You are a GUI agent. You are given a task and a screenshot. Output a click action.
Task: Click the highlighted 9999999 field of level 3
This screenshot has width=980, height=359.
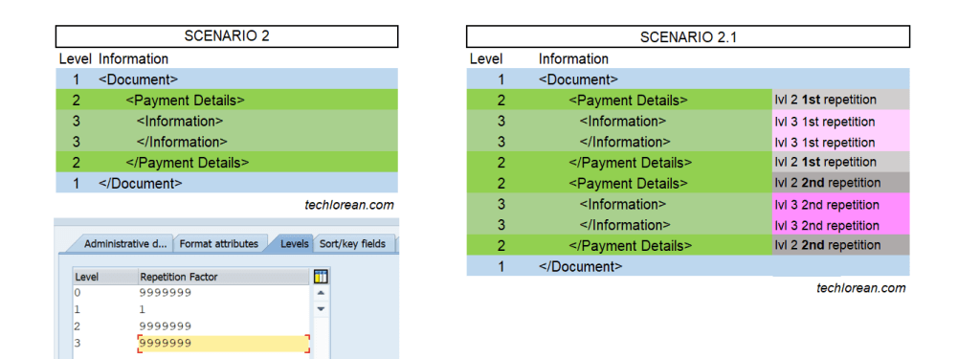click(x=224, y=344)
